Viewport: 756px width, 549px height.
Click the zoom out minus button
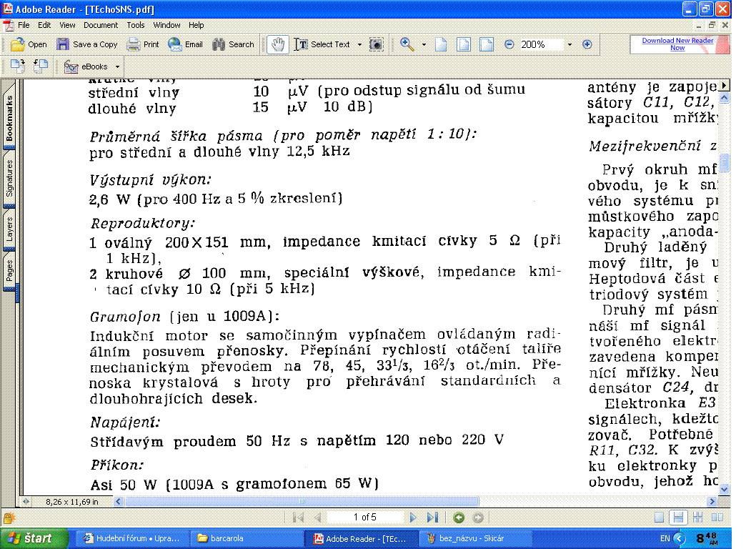[509, 44]
